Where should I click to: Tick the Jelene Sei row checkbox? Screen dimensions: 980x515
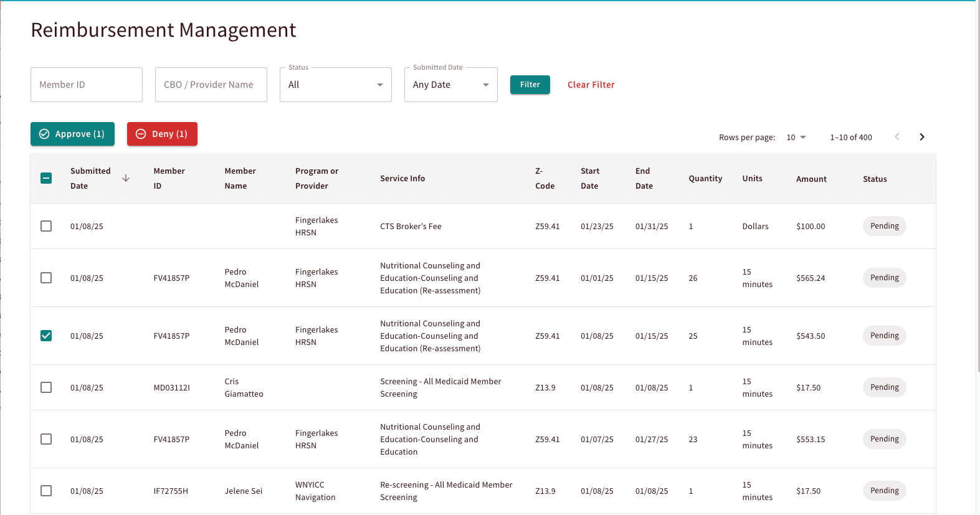(46, 491)
